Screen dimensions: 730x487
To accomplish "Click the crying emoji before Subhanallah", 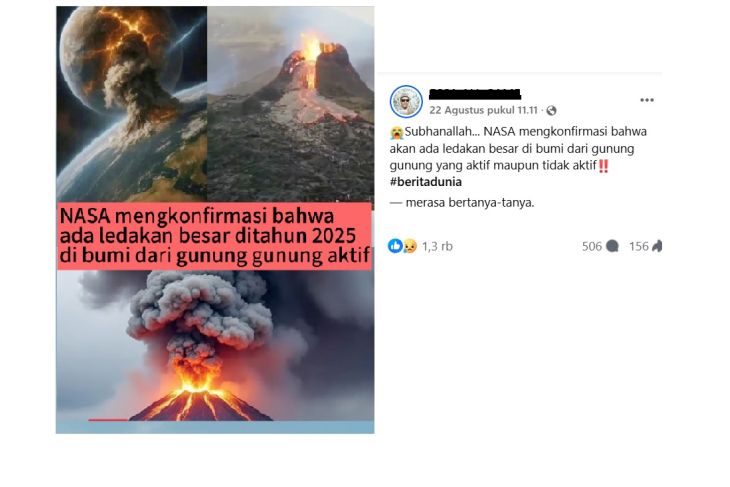I will tap(397, 133).
